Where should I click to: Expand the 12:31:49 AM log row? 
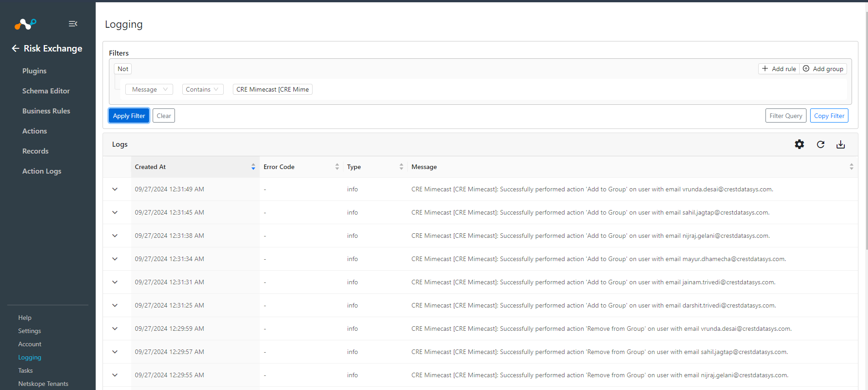pos(115,189)
